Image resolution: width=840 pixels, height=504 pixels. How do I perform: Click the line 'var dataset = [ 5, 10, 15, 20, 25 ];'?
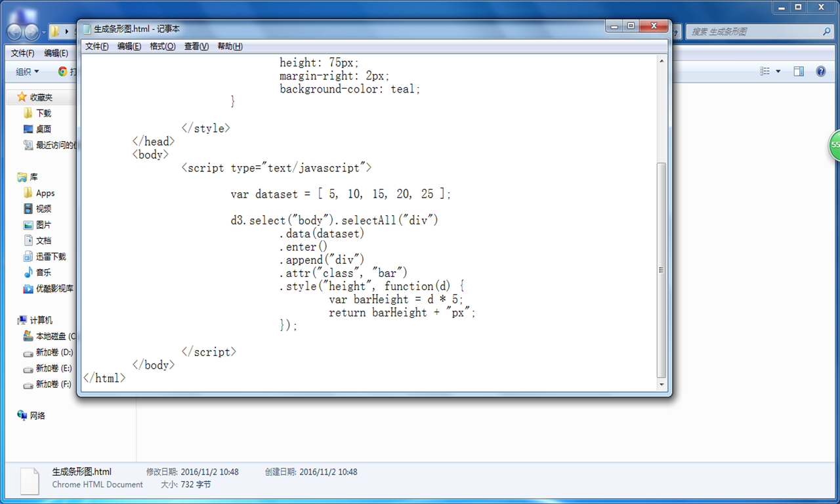coord(341,194)
